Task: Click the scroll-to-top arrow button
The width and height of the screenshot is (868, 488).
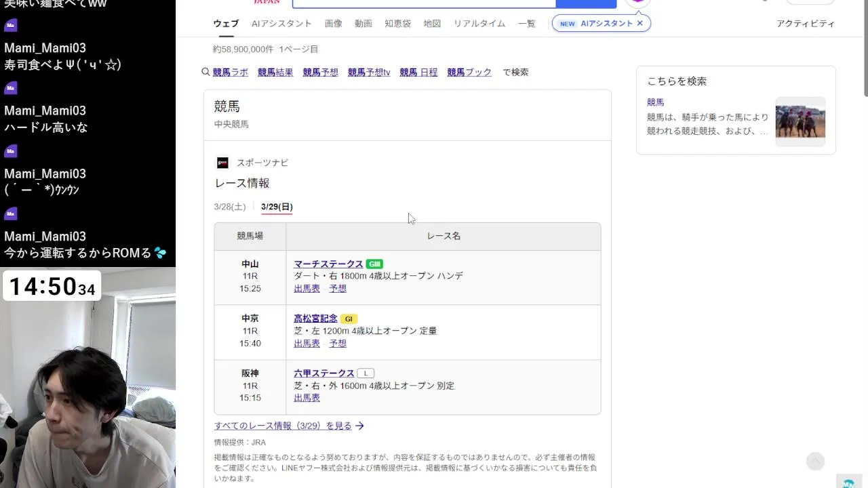Action: point(815,462)
